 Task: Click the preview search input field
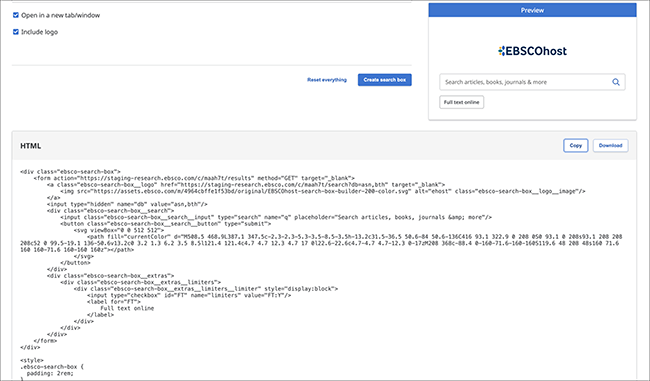coord(532,82)
